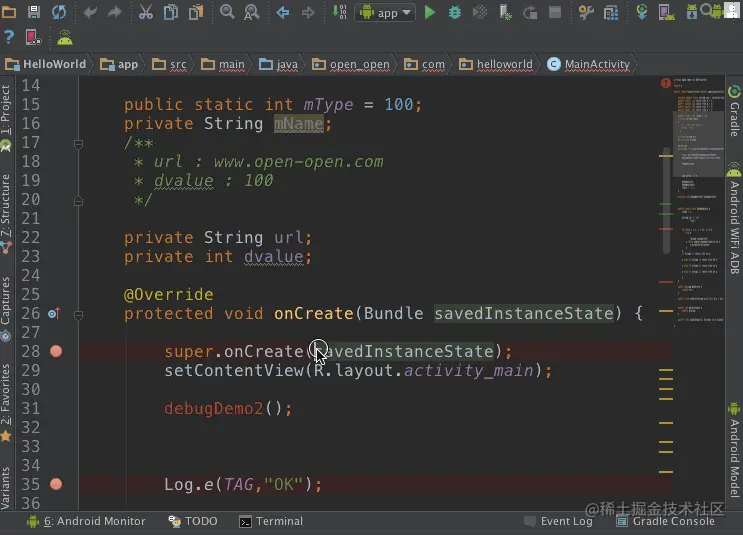This screenshot has height=535, width=743.
Task: Start debugging with the green bug icon
Action: tap(454, 12)
